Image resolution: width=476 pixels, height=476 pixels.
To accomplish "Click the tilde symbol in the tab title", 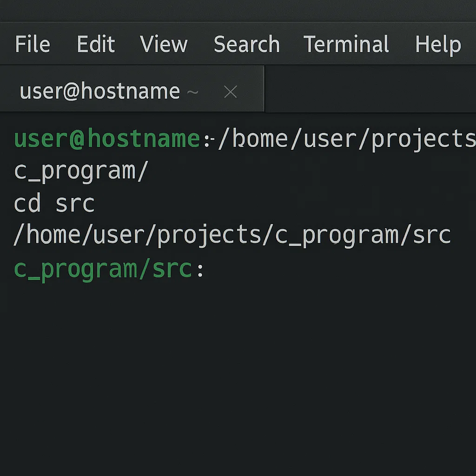I will 193,93.
